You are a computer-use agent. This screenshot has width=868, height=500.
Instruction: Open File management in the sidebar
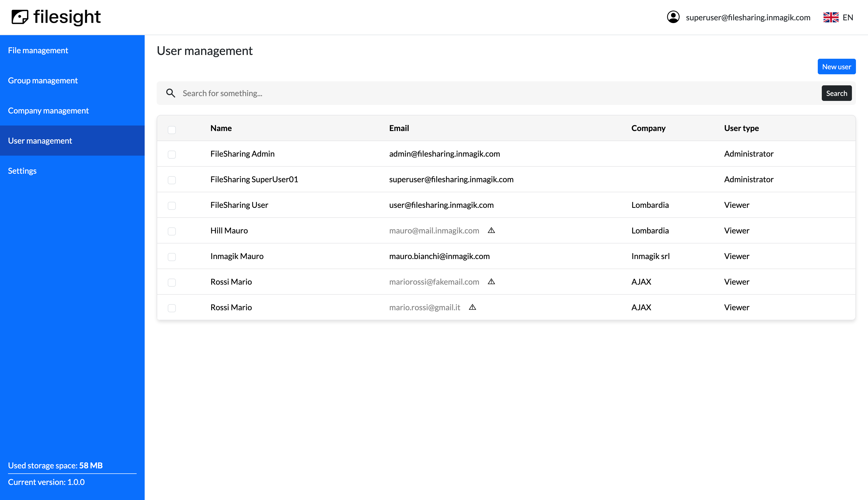(38, 50)
